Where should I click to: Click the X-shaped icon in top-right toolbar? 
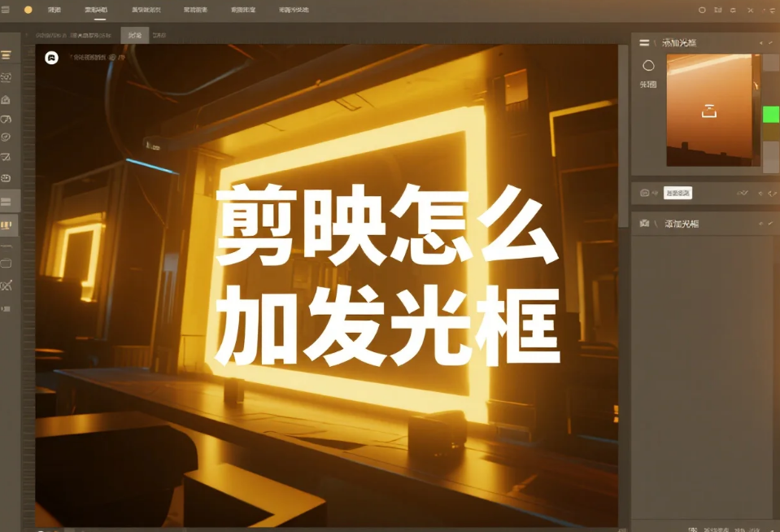750,10
